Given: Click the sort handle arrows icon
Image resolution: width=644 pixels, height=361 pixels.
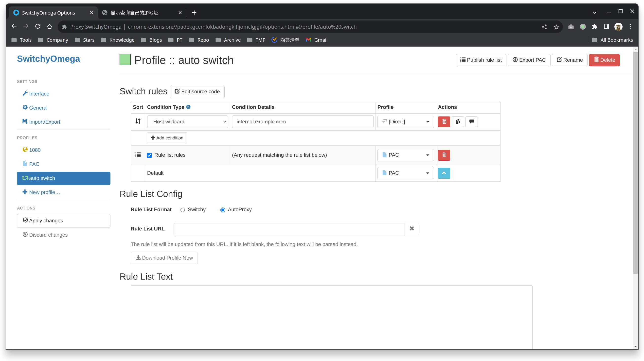Looking at the screenshot, I should (x=138, y=121).
